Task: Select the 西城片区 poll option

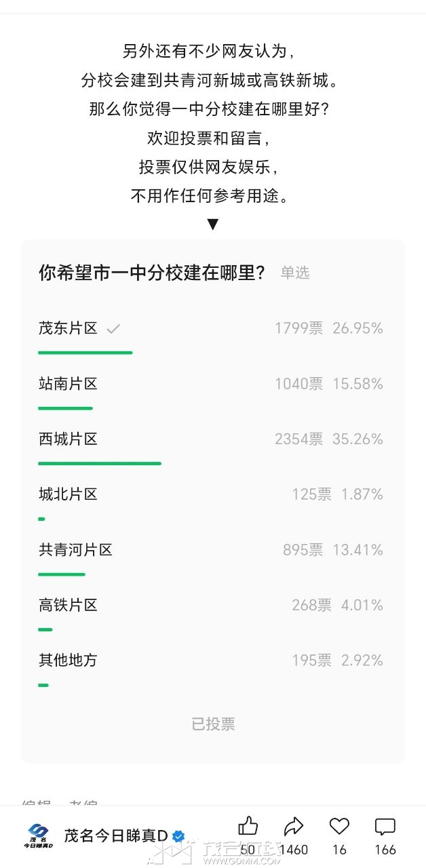Action: click(212, 448)
